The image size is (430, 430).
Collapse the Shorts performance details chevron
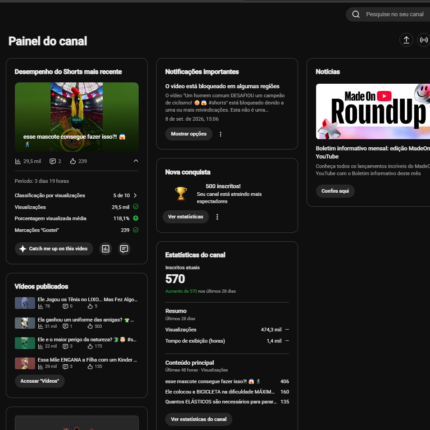[x=136, y=161]
